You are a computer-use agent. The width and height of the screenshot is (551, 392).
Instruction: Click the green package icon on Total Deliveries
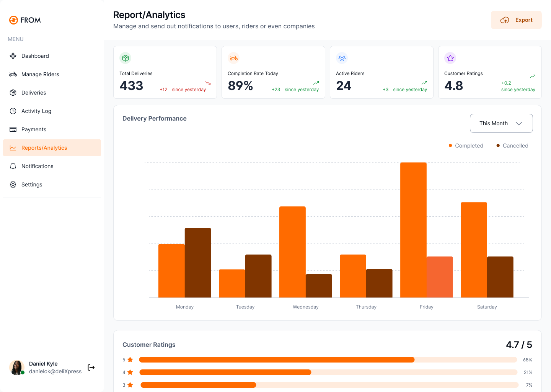pyautogui.click(x=125, y=58)
